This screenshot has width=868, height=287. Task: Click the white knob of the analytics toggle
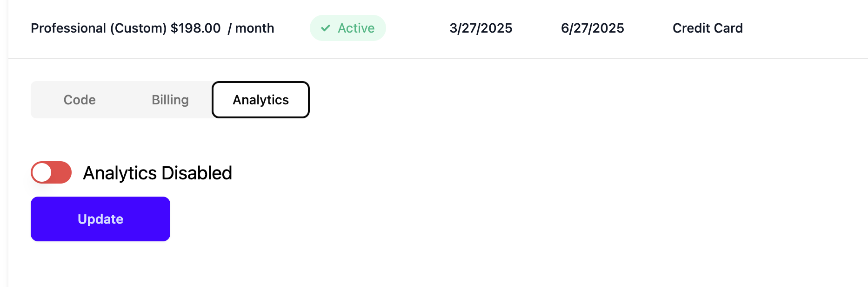[x=42, y=172]
